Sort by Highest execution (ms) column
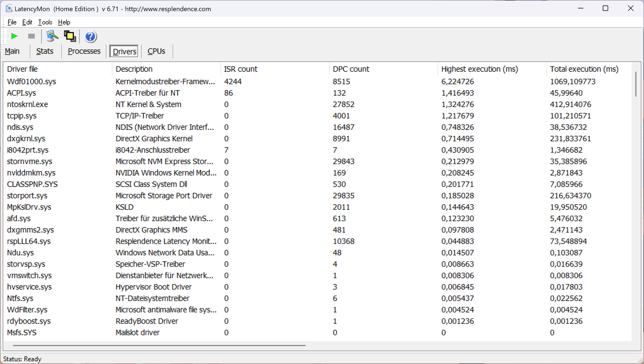The image size is (644, 364). (479, 69)
